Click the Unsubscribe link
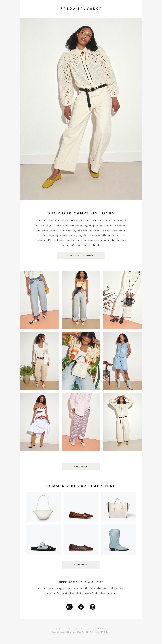The height and width of the screenshot is (644, 162). (99, 629)
